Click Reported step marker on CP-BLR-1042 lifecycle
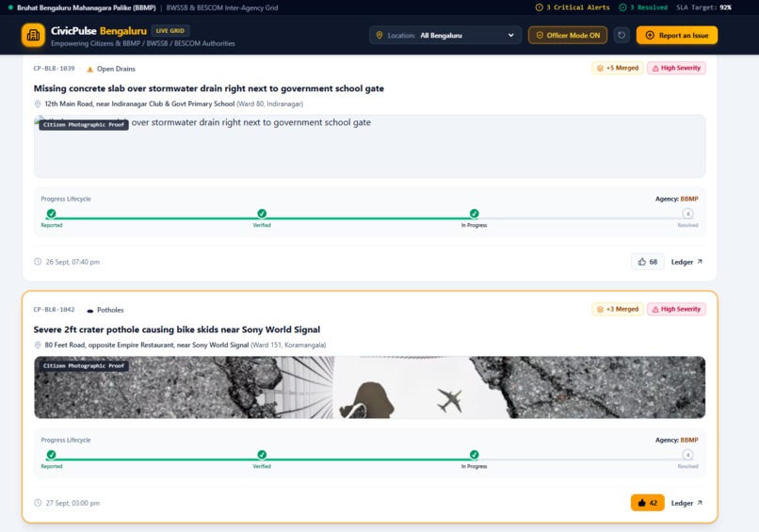759x532 pixels. 51,455
